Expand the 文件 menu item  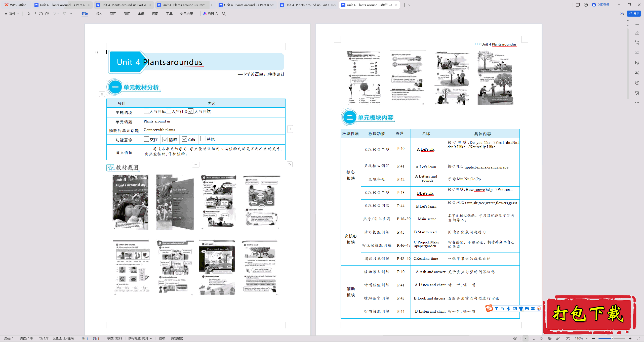(x=12, y=14)
